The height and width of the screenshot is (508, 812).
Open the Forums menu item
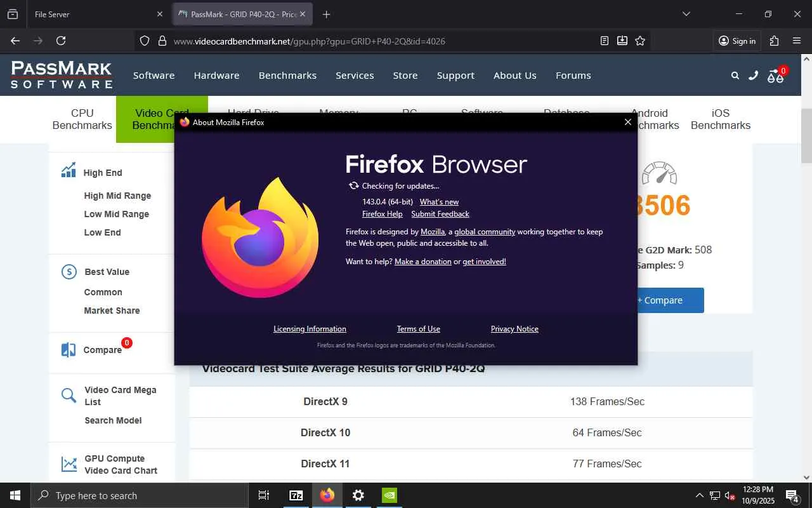pyautogui.click(x=573, y=75)
